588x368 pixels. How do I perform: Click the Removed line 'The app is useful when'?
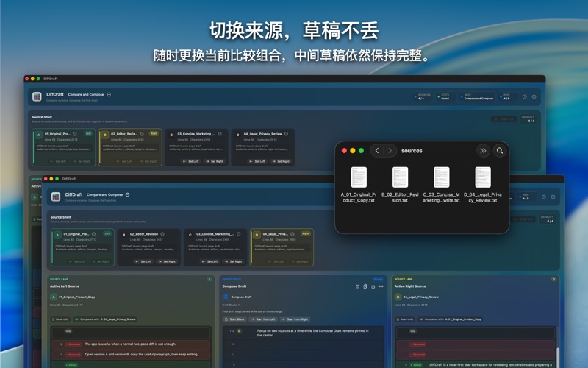tap(132, 344)
